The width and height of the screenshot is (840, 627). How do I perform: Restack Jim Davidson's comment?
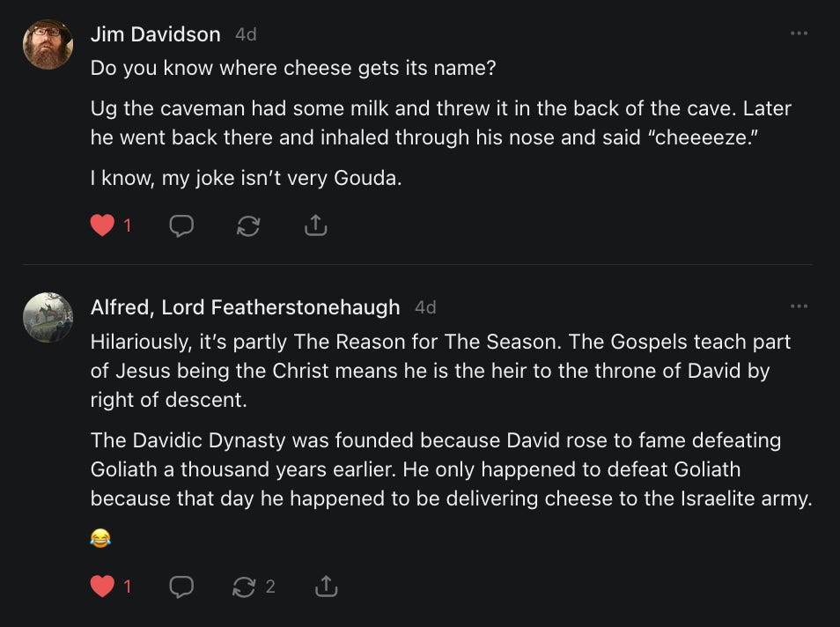[248, 225]
